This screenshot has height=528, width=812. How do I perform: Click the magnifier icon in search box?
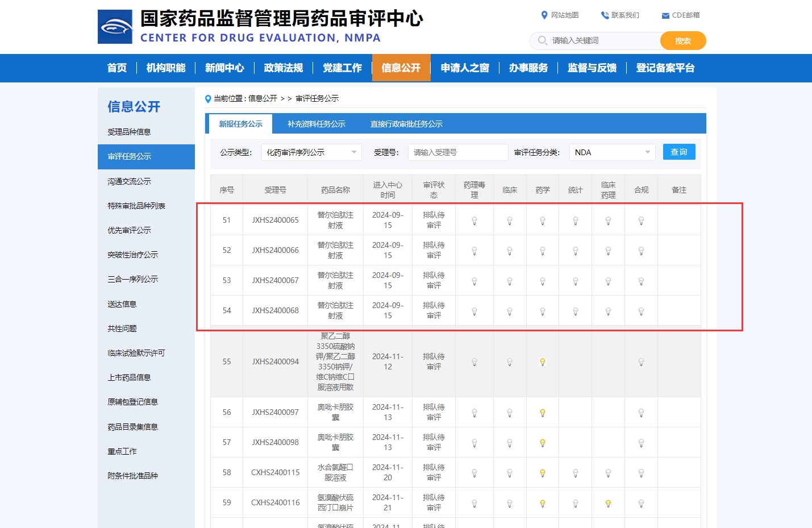point(542,40)
